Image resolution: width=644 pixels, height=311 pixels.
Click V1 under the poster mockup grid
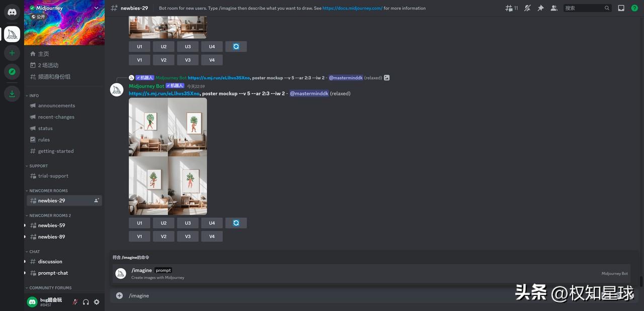tap(139, 236)
